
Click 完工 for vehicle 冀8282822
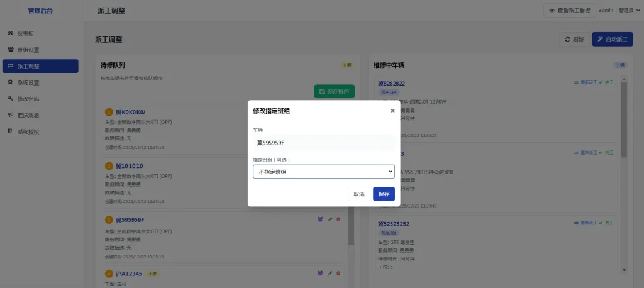tap(606, 83)
